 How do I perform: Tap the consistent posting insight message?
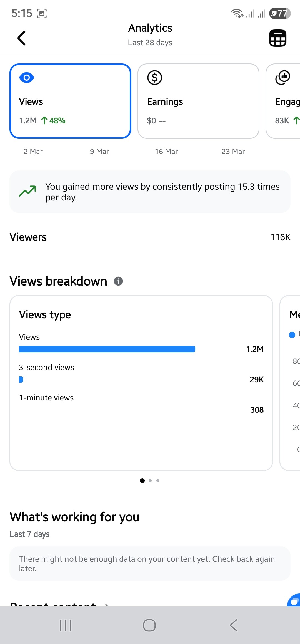click(162, 192)
